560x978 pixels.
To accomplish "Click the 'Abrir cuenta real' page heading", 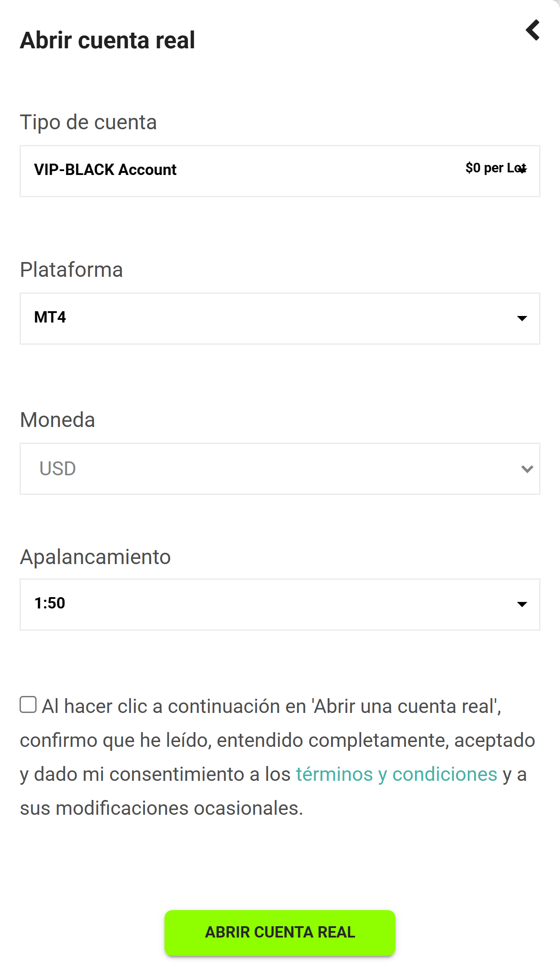I will (x=107, y=40).
